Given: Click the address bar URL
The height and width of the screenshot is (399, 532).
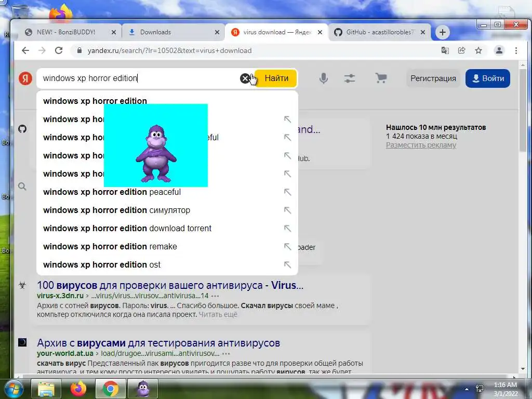Looking at the screenshot, I should (170, 50).
